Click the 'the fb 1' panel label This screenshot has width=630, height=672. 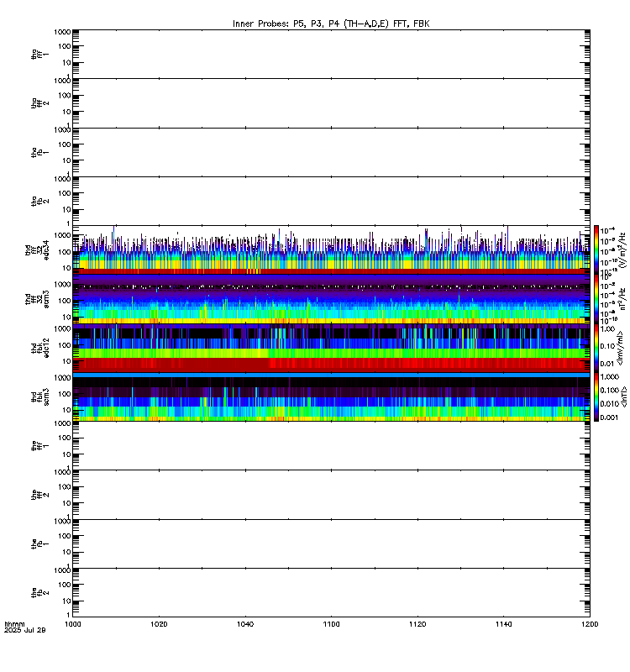click(x=40, y=543)
